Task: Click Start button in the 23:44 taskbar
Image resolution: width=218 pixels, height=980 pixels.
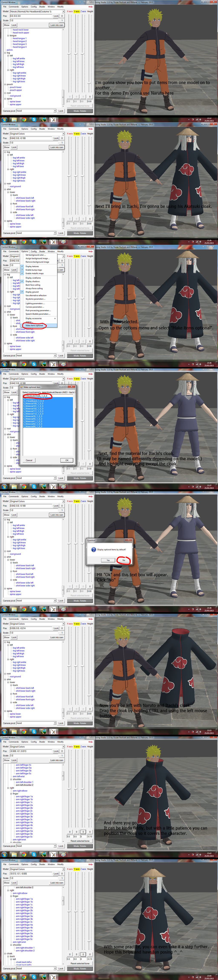Action: (x=4, y=977)
